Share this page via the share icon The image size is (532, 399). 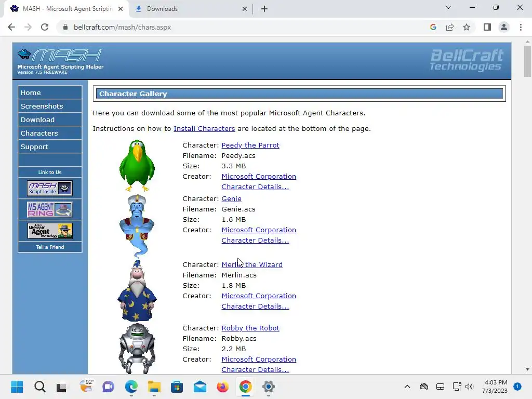coord(450,27)
